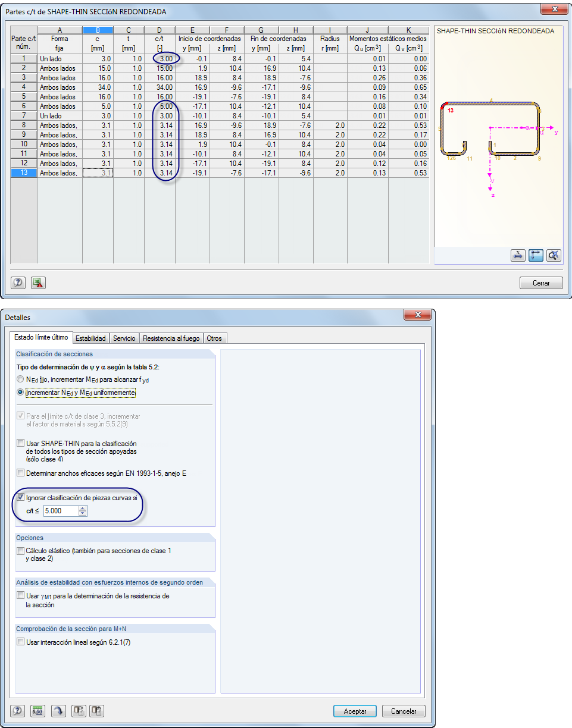Click c value 15.0 in row 2
This screenshot has height=728, width=572.
coord(98,68)
